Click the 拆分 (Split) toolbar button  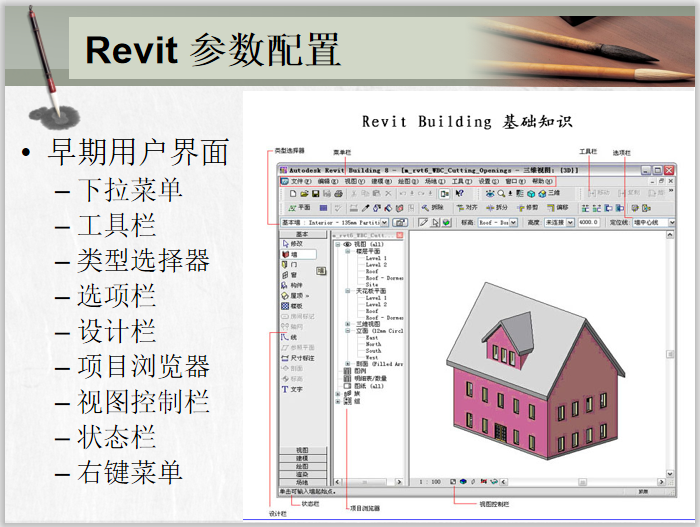tap(498, 206)
